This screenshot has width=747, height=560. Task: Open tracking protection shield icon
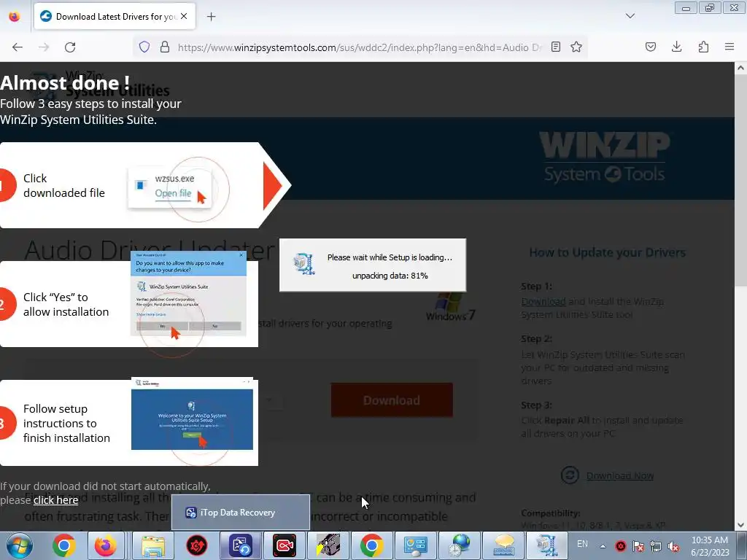[x=144, y=47]
